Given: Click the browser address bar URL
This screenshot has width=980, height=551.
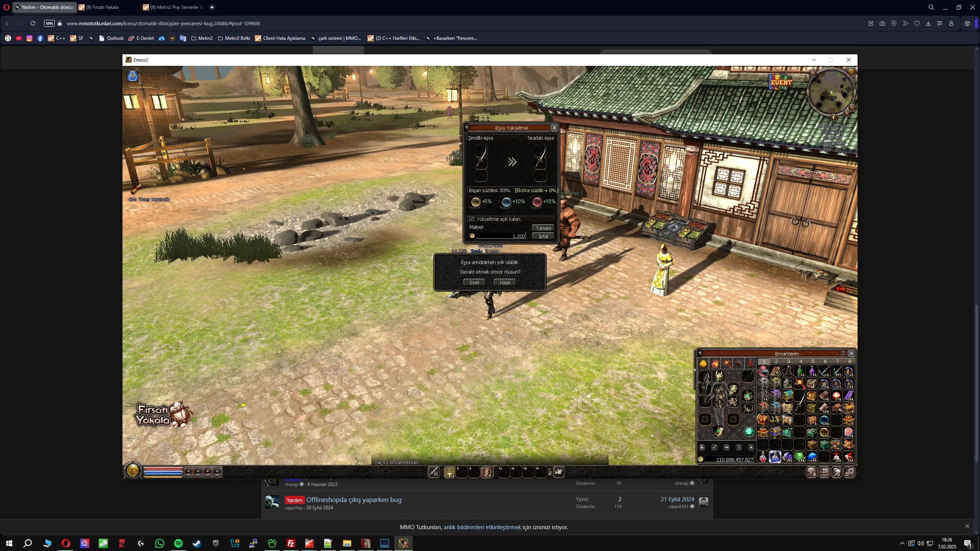Looking at the screenshot, I should [163, 23].
